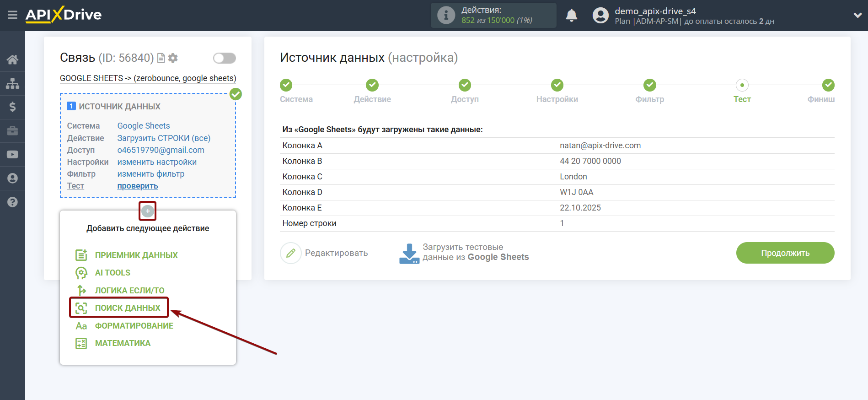
Task: Click the formatting Aa icon
Action: (x=81, y=326)
